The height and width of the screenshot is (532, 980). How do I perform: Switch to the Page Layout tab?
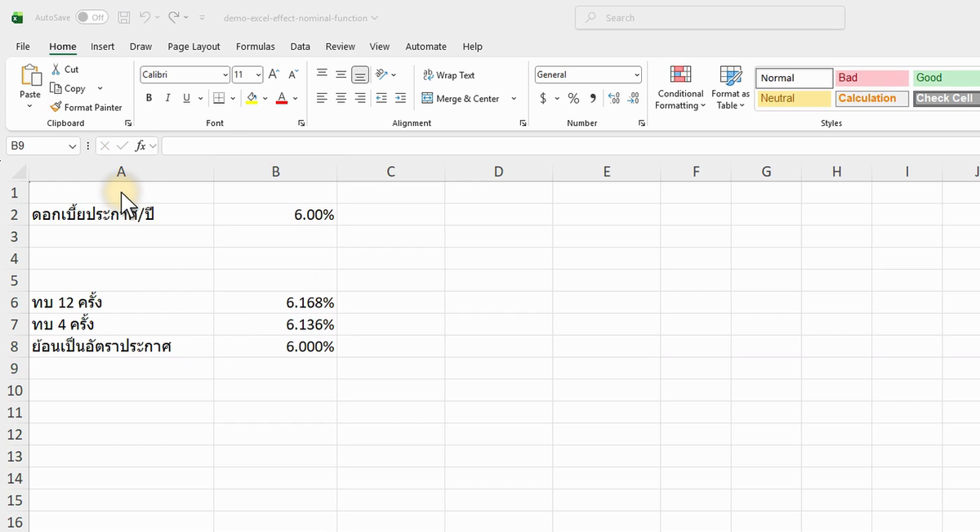[x=194, y=47]
